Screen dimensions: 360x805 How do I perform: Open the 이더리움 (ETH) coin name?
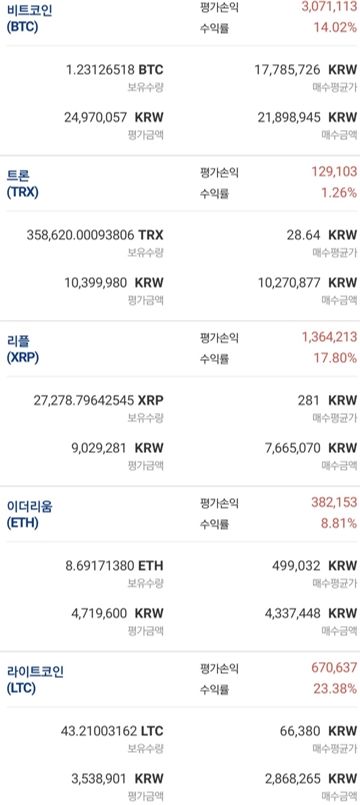[30, 515]
